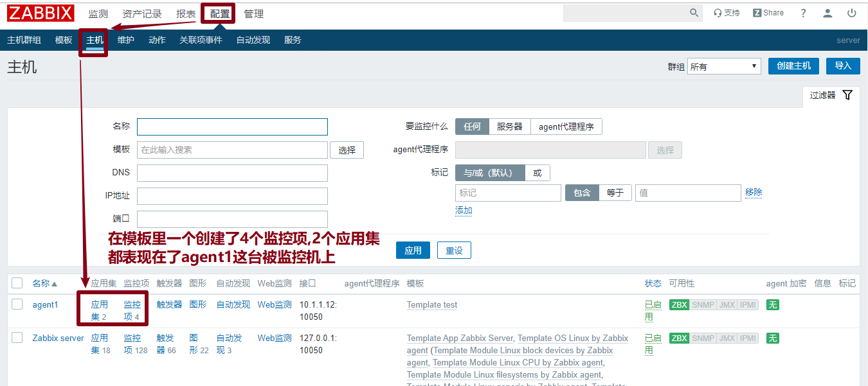Click the 添加 tag link
Screen dimensions: 868x386
(x=464, y=211)
